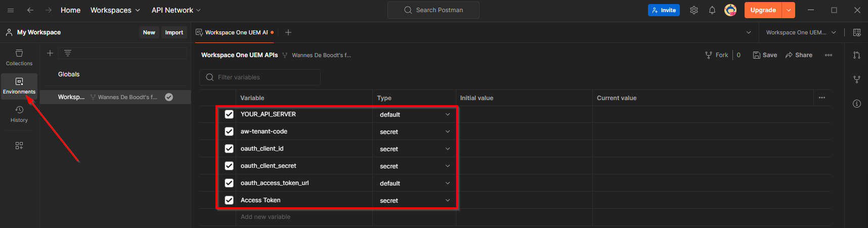Expand the Workspaces dropdown menu
This screenshot has width=868, height=228.
coord(115,10)
